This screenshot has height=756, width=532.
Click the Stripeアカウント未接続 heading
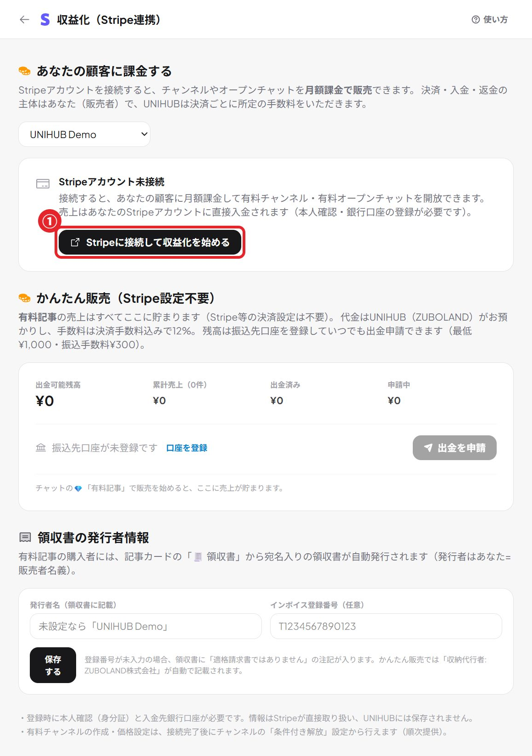(x=111, y=182)
